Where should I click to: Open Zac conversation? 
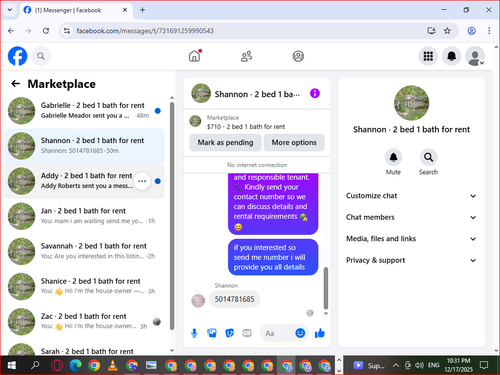(x=84, y=321)
